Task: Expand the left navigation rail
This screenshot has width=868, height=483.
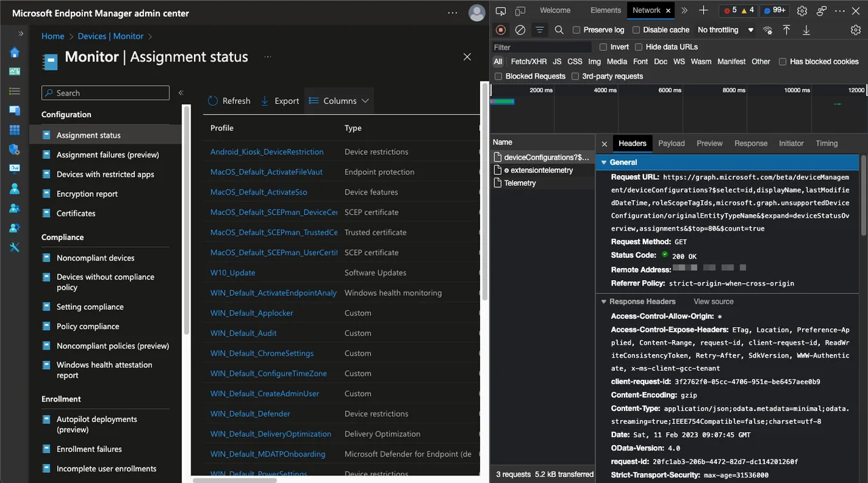Action: click(x=20, y=33)
